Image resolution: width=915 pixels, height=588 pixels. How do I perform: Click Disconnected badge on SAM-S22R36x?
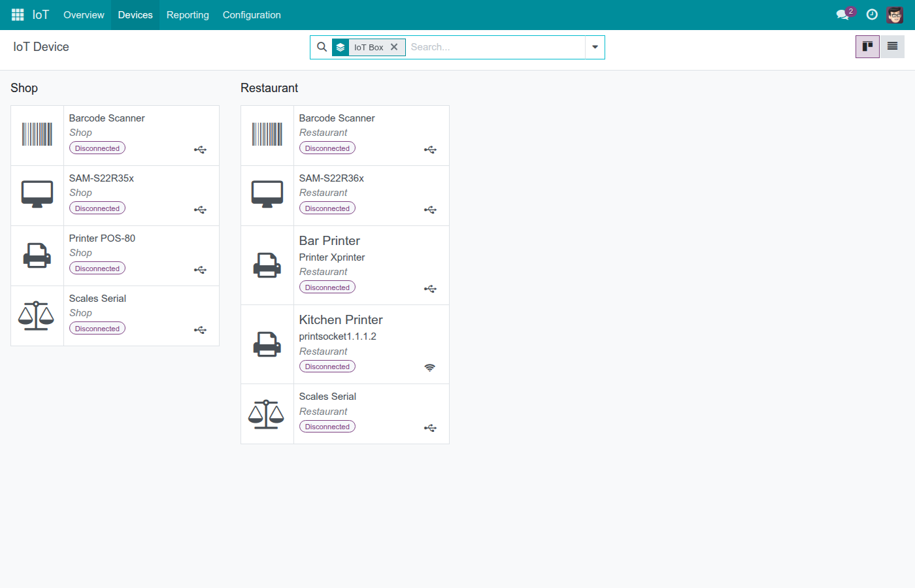(327, 208)
